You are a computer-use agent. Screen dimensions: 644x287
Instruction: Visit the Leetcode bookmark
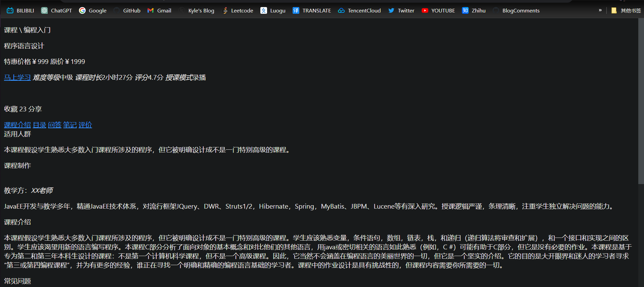click(x=238, y=10)
